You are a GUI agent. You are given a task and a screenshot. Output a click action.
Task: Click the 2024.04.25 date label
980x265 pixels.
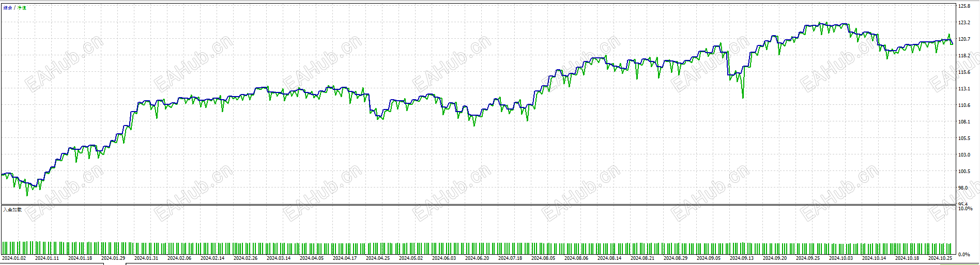[x=378, y=258]
